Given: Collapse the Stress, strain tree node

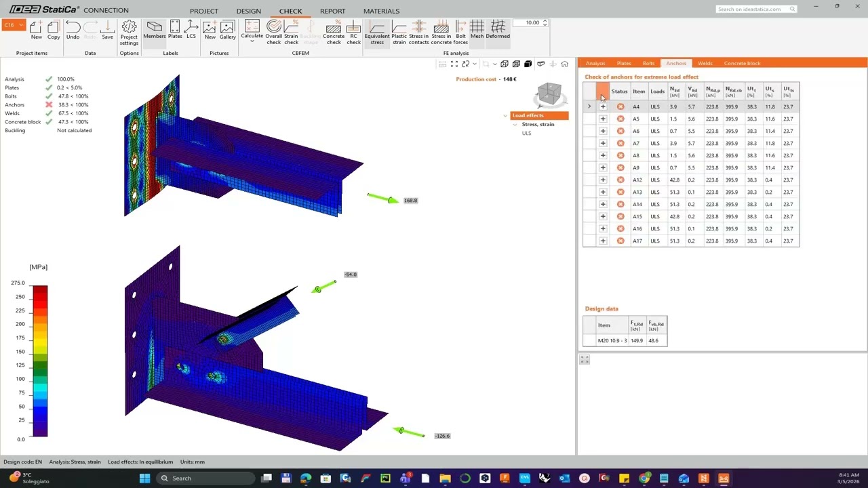Looking at the screenshot, I should pos(515,125).
